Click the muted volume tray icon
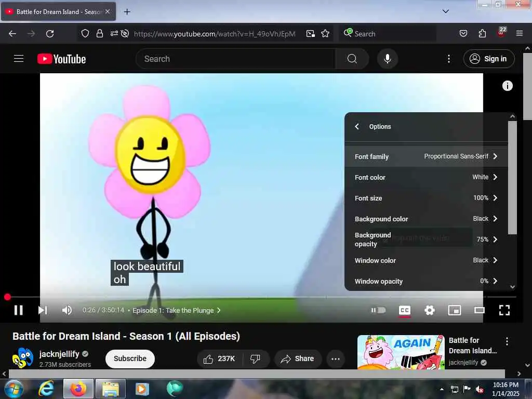The width and height of the screenshot is (532, 399). (480, 389)
